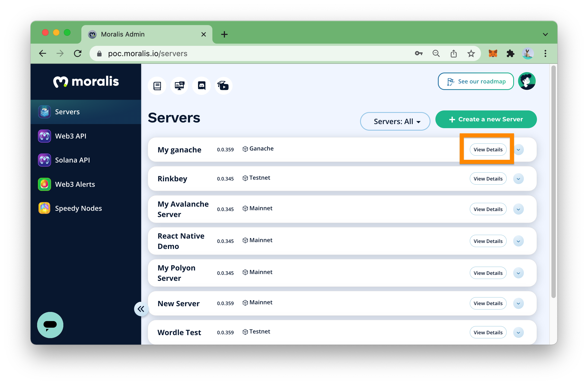Click the page vertical scrollbar
Screen dimensions: 588x385
tap(553, 182)
